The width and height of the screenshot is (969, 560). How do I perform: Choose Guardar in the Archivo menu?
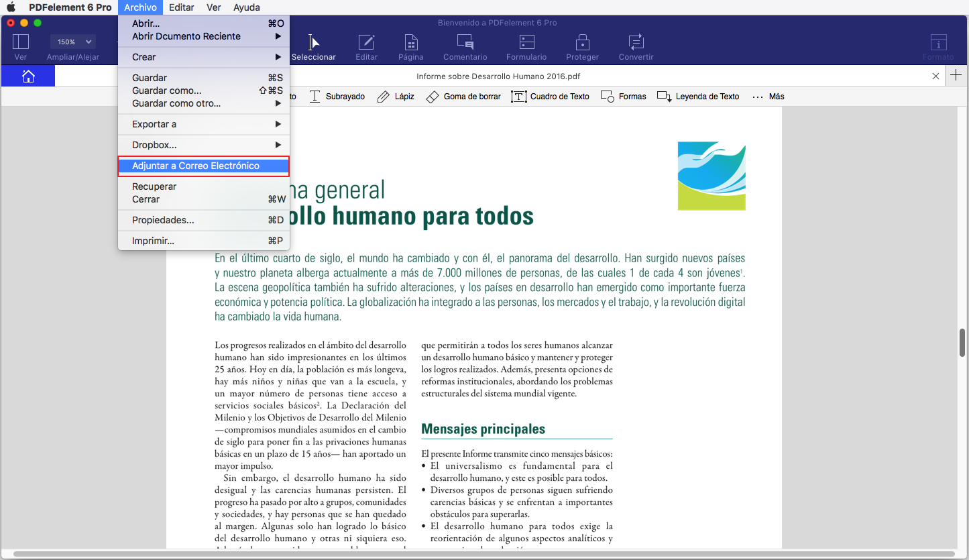[204, 78]
